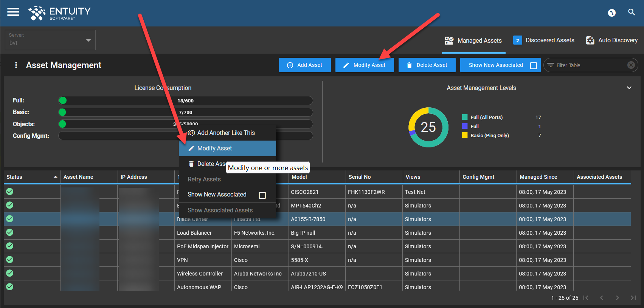Toggle Show New Associated checkbox in toolbar
Image resolution: width=644 pixels, height=308 pixels.
(x=534, y=65)
